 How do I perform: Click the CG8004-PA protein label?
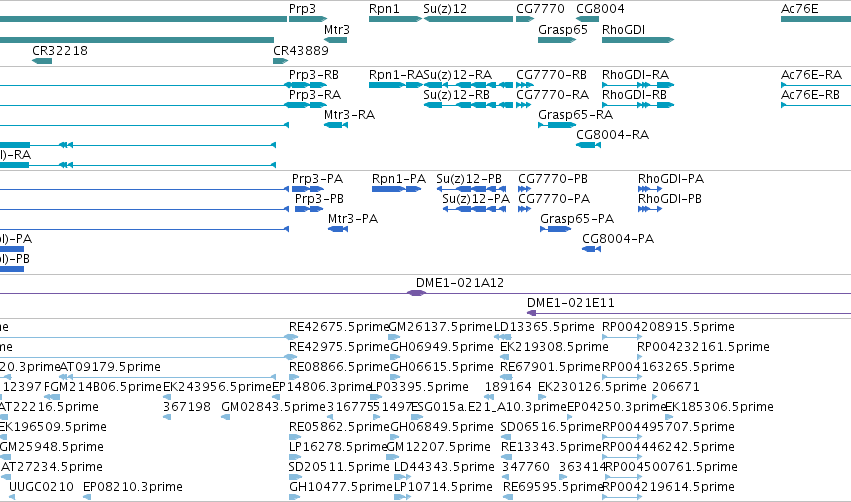(x=618, y=239)
